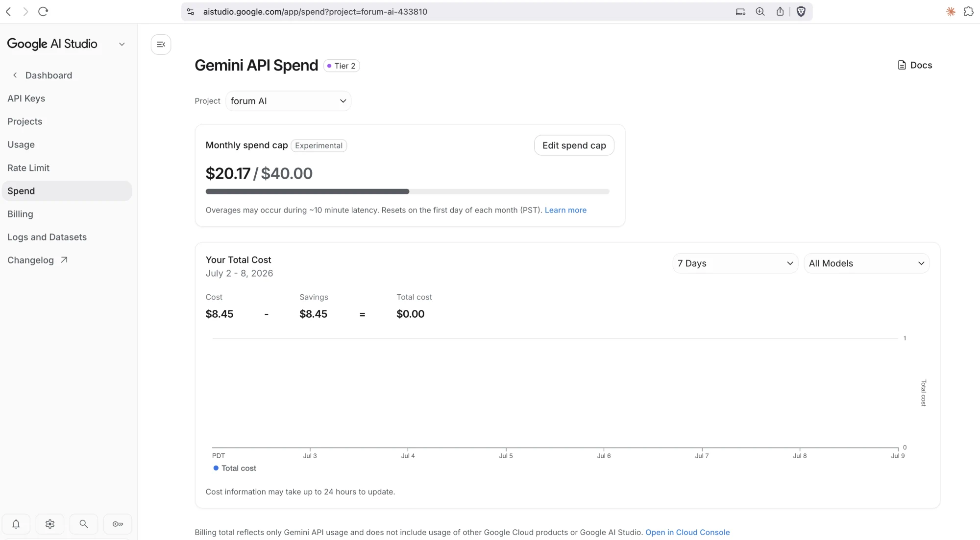Click the API key icon in the sidebar footer

(118, 524)
